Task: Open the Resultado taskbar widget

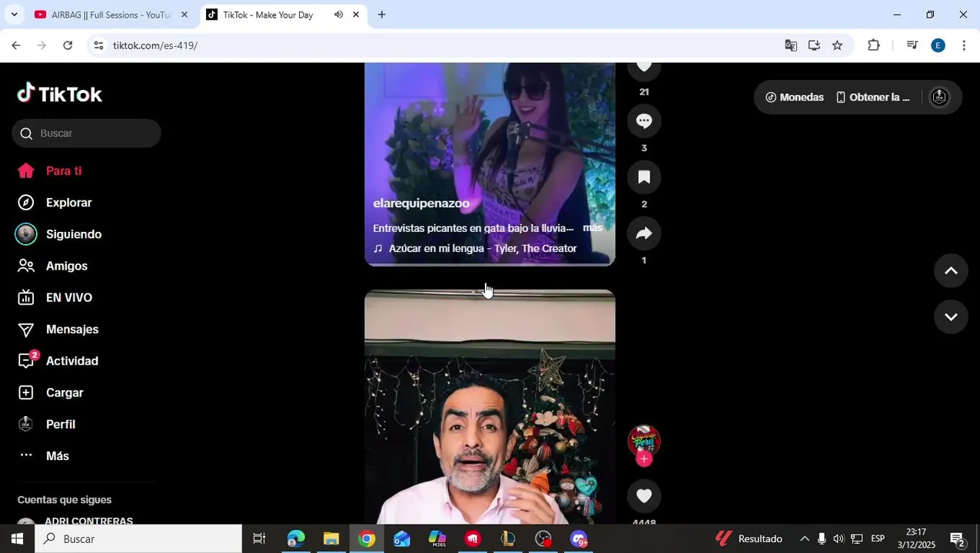Action: (749, 539)
